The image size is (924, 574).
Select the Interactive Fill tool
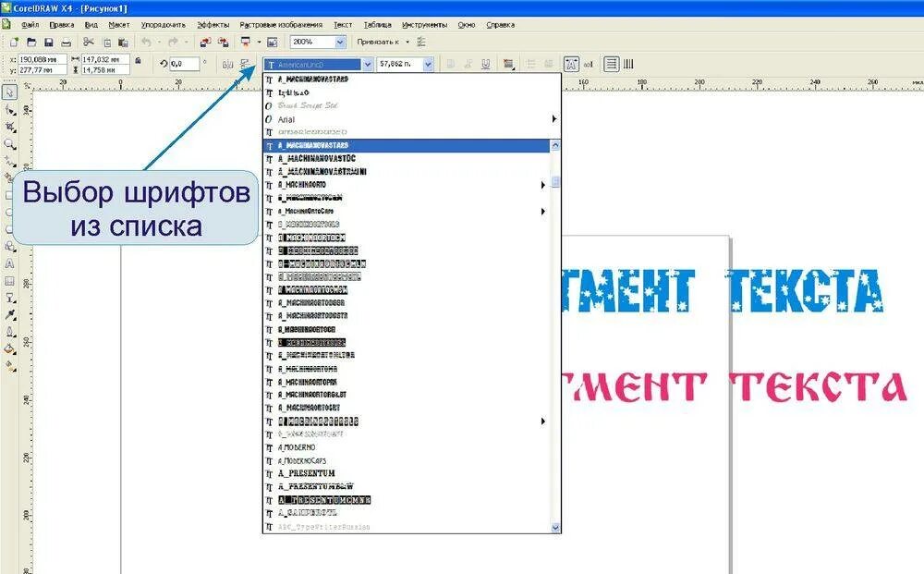click(x=10, y=366)
